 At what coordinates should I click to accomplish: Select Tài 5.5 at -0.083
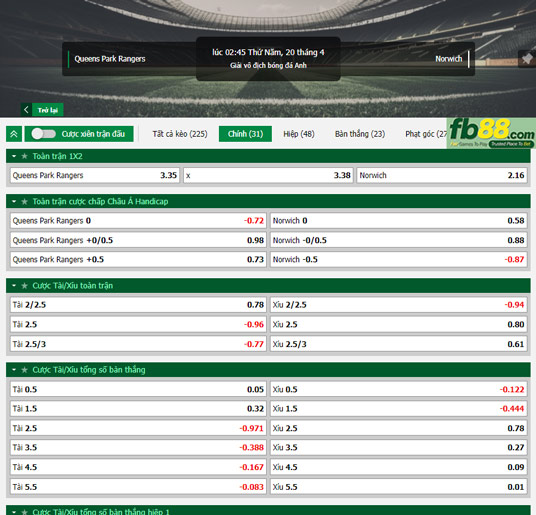[x=138, y=487]
